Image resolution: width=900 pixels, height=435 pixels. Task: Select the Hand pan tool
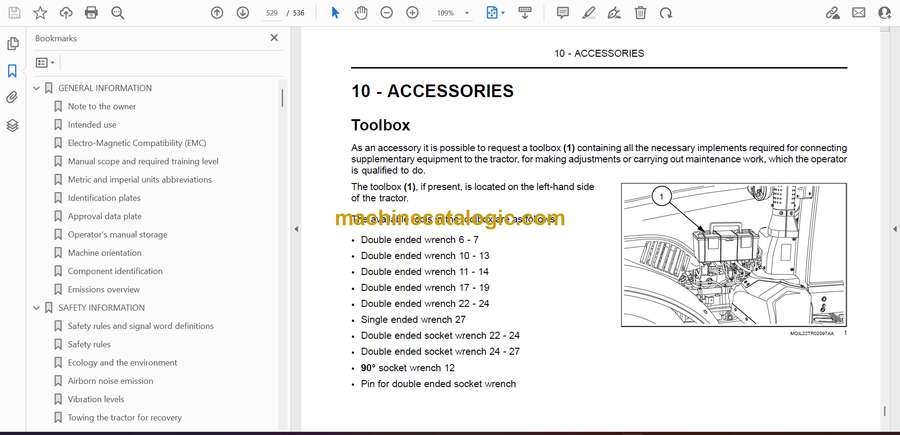tap(360, 13)
